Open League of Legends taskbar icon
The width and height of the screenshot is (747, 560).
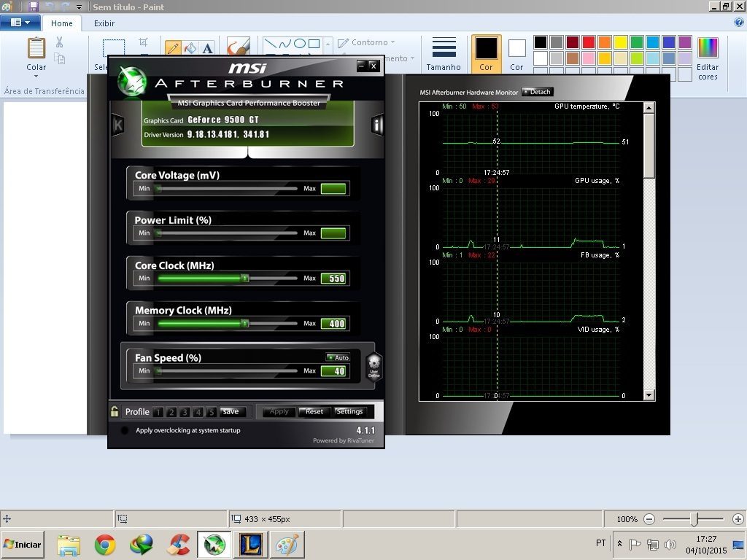click(x=251, y=544)
